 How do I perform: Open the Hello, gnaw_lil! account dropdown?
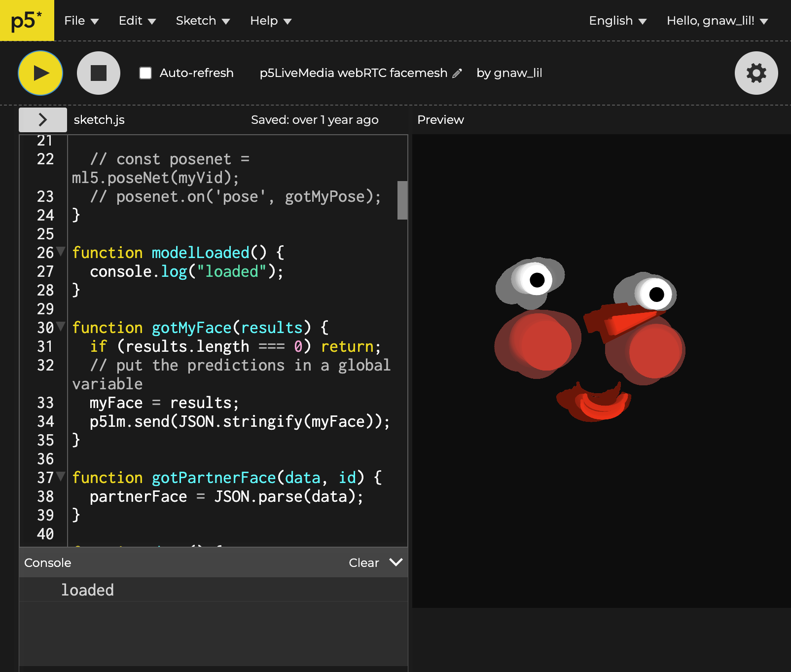pyautogui.click(x=718, y=21)
